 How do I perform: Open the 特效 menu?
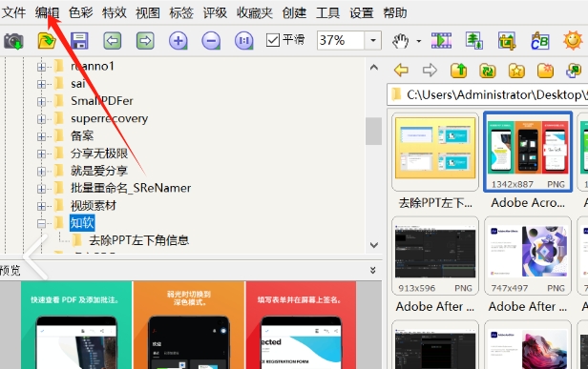coord(115,12)
